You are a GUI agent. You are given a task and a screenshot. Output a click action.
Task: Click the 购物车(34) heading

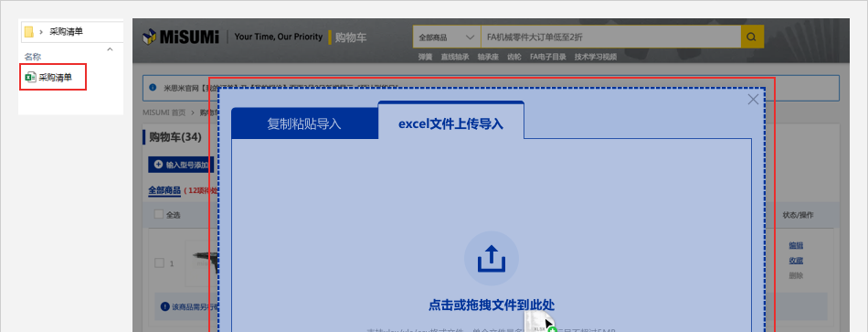(175, 137)
